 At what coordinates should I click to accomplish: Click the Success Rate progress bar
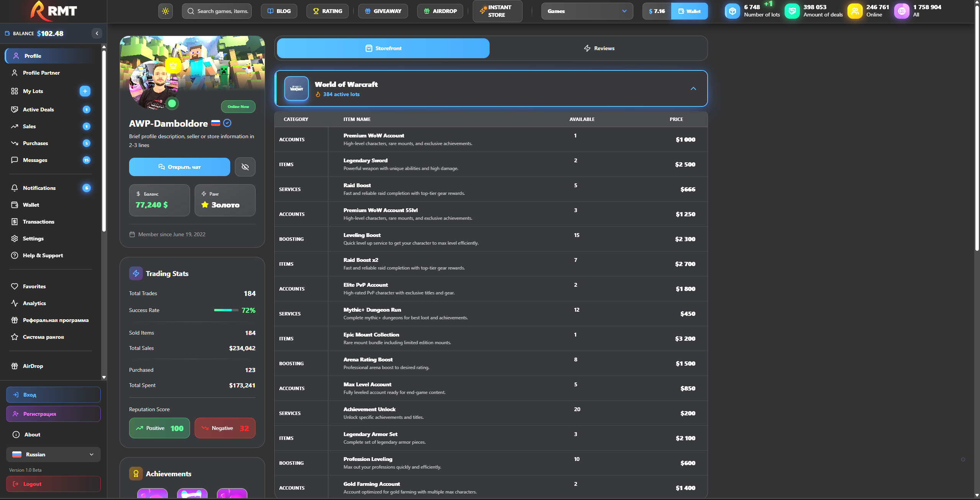[226, 310]
